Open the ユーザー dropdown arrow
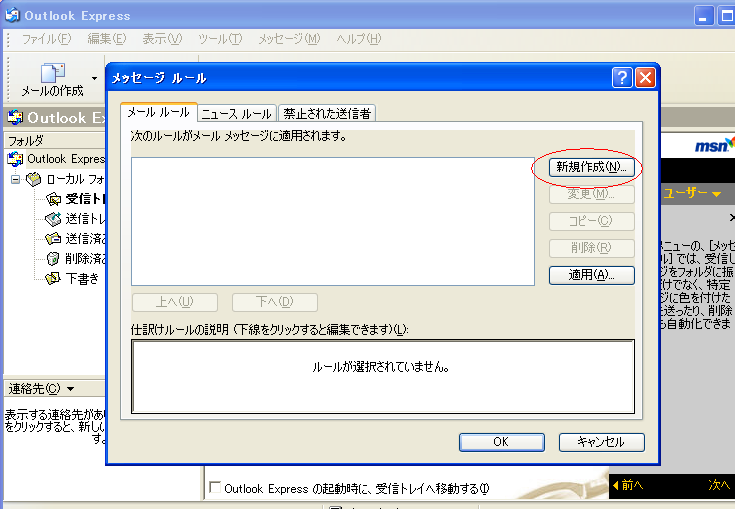This screenshot has height=509, width=735. [x=716, y=194]
